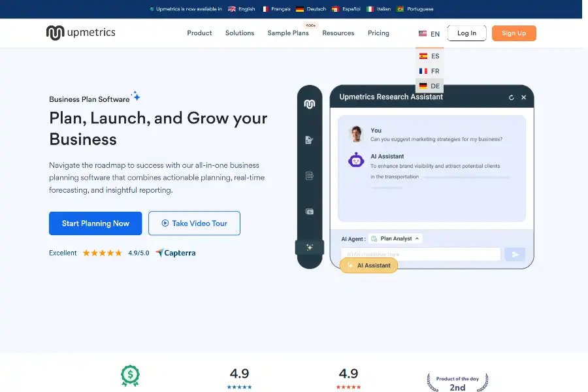The height and width of the screenshot is (392, 588).
Task: Choose the Français flag in top banner
Action: coord(265,9)
